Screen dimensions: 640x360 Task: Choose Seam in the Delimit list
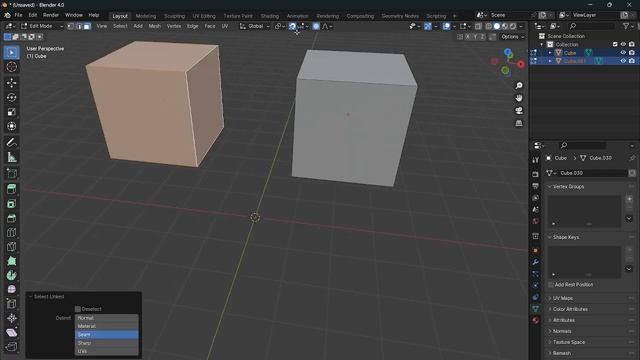point(107,335)
